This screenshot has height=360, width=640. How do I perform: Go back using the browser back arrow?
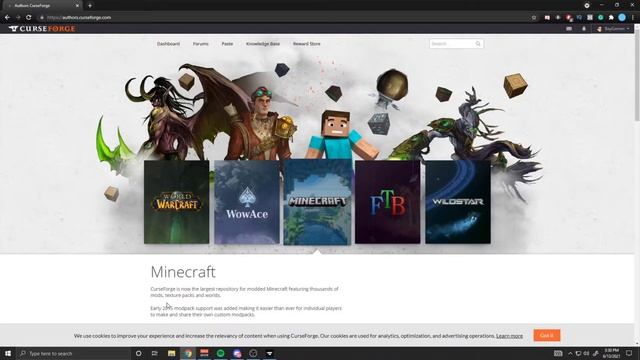(7, 18)
